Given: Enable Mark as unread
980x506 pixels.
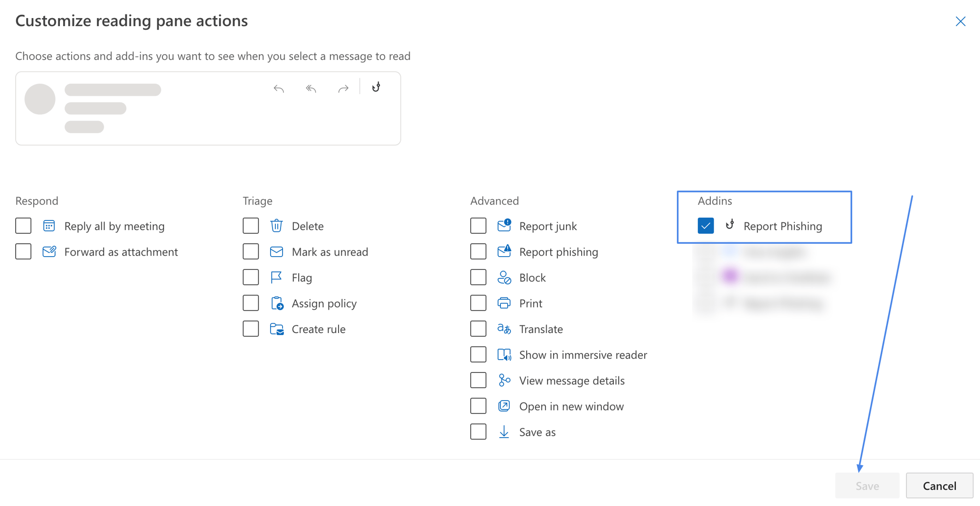Looking at the screenshot, I should (x=251, y=251).
